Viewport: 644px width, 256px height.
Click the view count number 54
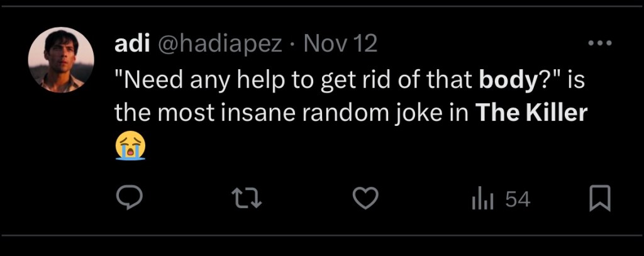518,200
